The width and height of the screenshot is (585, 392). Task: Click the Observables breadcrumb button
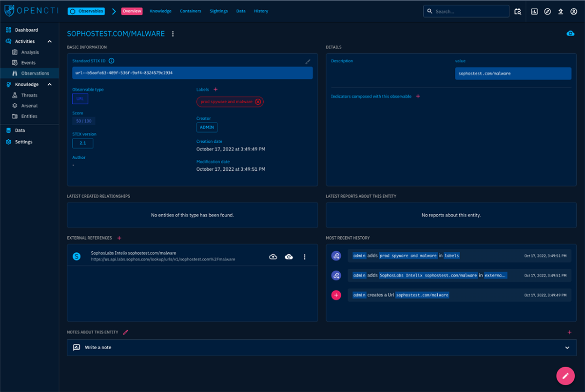[x=86, y=11]
